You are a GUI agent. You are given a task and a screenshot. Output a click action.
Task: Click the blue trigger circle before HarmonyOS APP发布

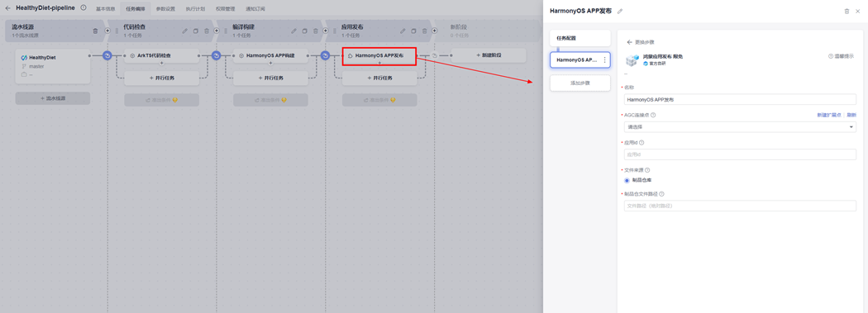[x=326, y=56]
